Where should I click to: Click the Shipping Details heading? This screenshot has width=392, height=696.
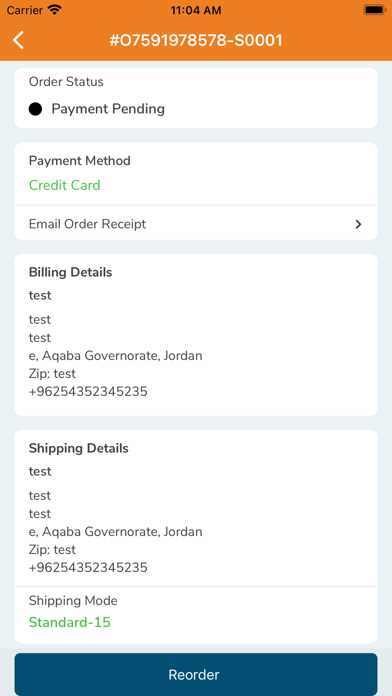click(x=79, y=448)
